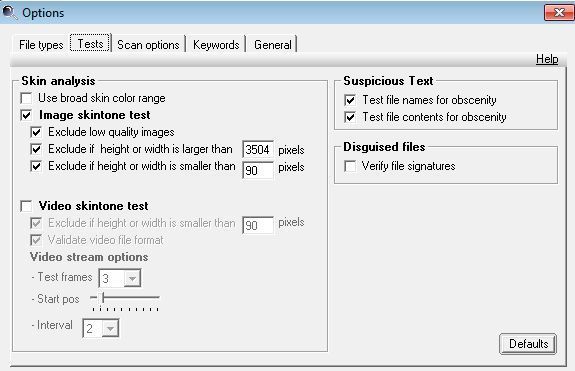The image size is (575, 371).
Task: Open the Scan options tab
Action: click(x=148, y=45)
